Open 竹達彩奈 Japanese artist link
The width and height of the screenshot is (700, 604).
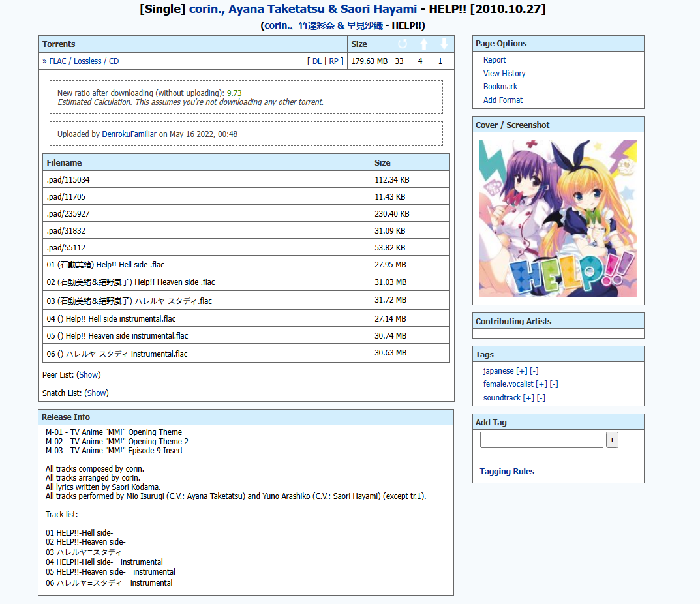coord(316,25)
